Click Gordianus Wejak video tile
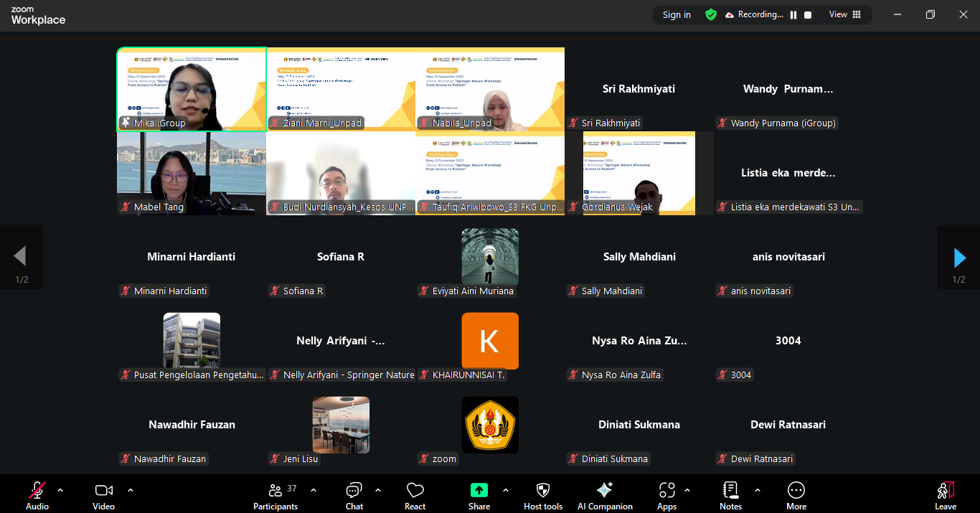This screenshot has height=513, width=980. (x=639, y=173)
